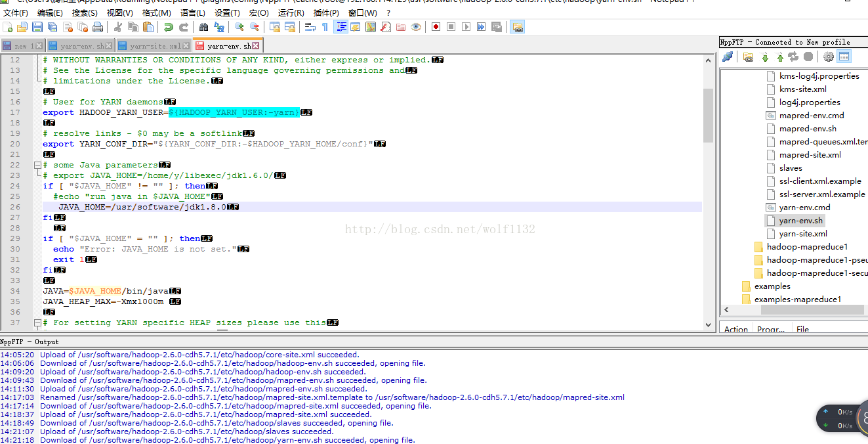
Task: Toggle file monitoring eye icon
Action: [416, 27]
